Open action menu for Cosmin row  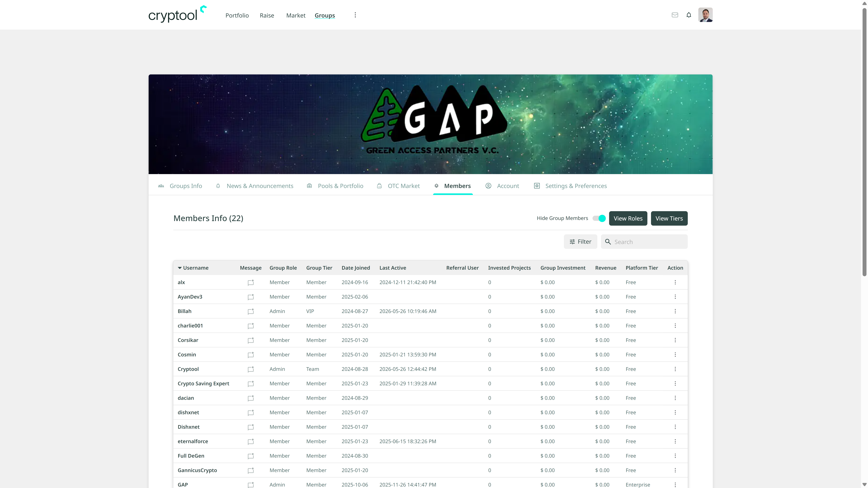[x=675, y=355]
